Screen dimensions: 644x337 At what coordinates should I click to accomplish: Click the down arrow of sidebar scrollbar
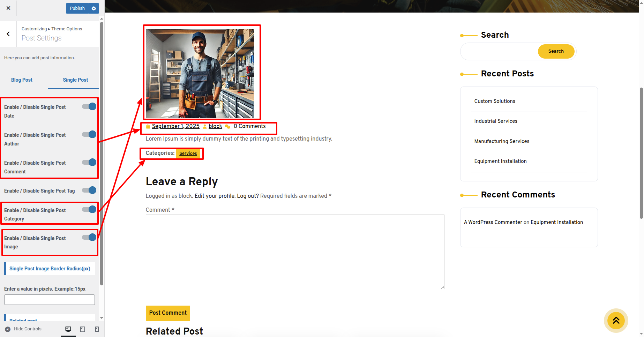coord(102,318)
